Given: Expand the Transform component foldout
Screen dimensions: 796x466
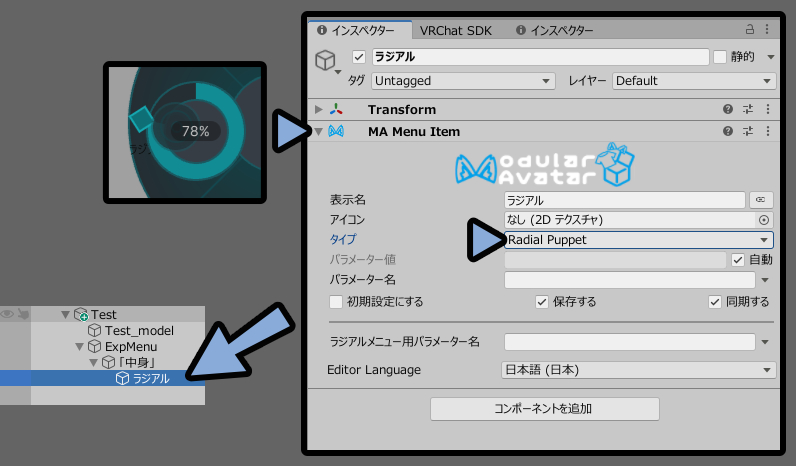Looking at the screenshot, I should (x=318, y=109).
